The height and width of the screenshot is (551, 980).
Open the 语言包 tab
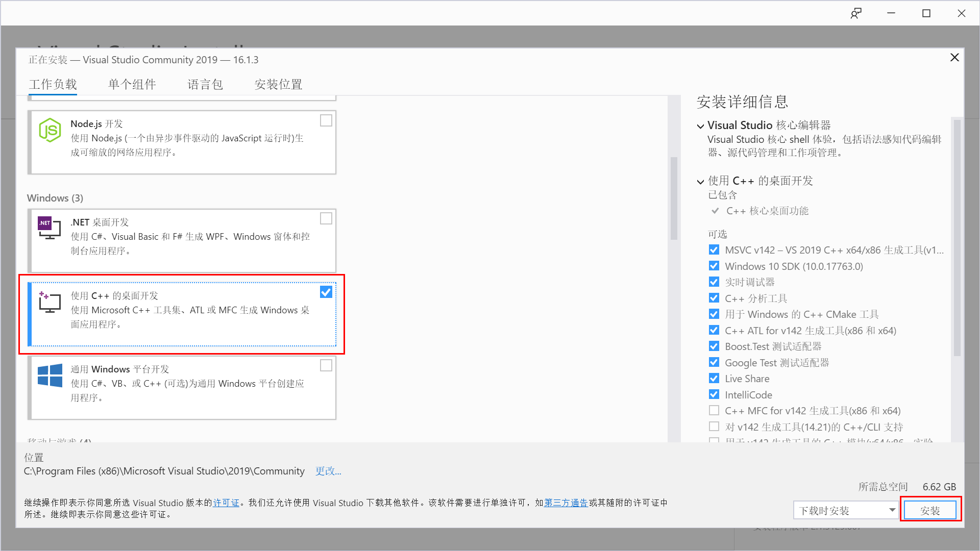pos(205,84)
